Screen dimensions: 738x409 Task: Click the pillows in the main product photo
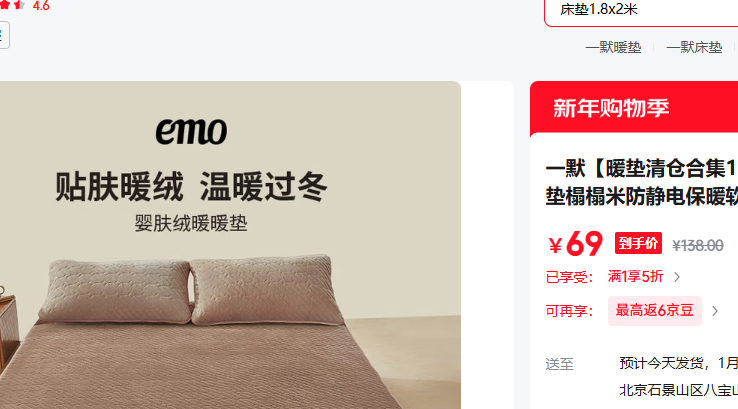tap(192, 290)
